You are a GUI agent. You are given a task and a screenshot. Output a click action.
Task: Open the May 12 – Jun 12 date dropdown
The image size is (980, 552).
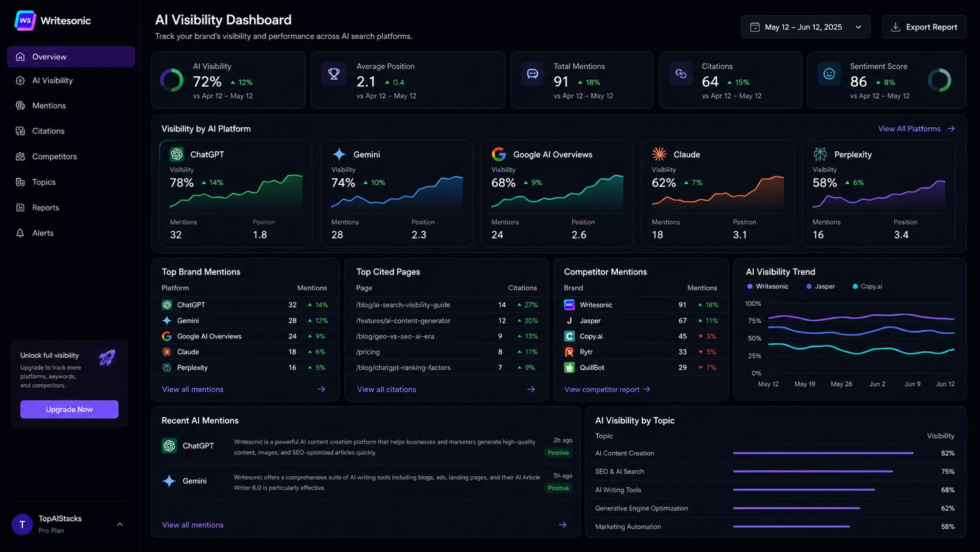[x=806, y=27]
